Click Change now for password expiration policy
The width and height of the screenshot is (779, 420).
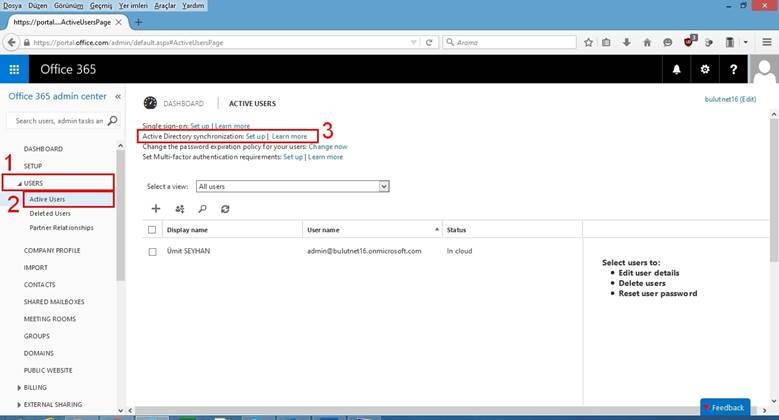[328, 147]
